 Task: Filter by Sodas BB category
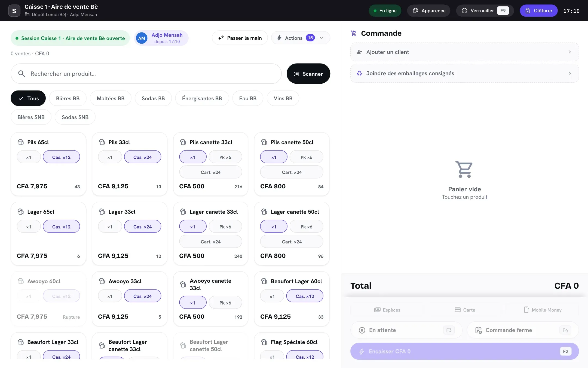153,98
